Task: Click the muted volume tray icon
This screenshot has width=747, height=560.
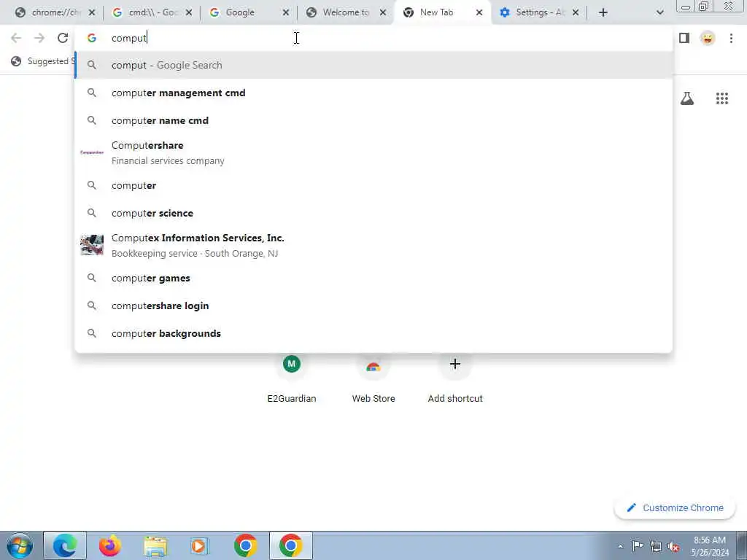Action: coord(673,546)
